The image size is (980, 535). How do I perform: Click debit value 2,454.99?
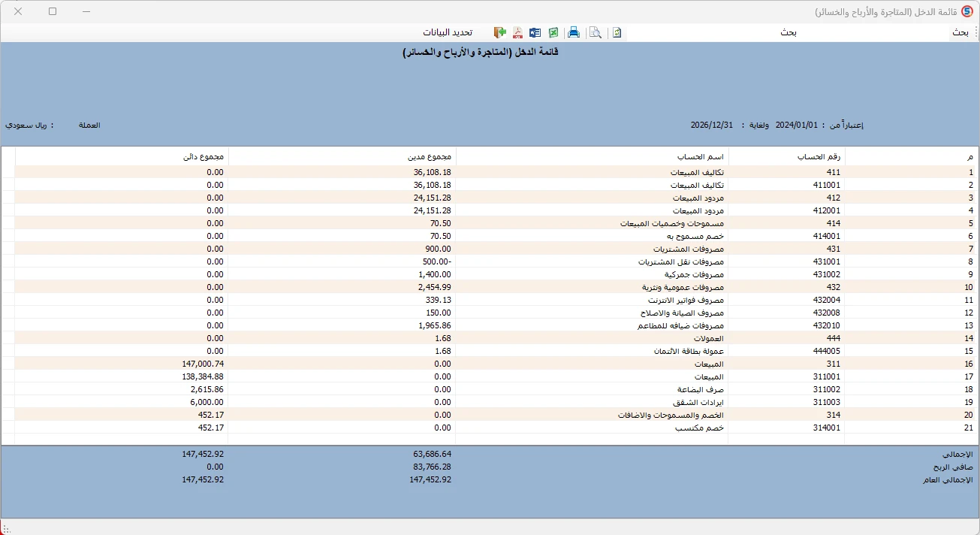[x=435, y=287]
